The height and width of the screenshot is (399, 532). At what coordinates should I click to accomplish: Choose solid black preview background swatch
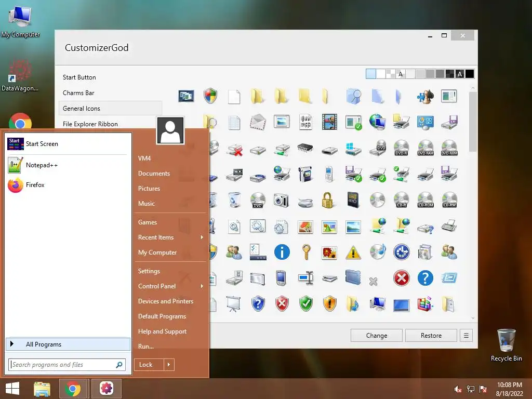[x=470, y=74]
